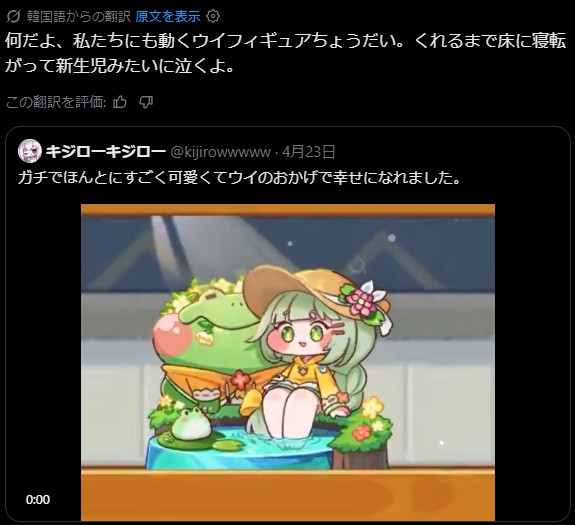Show the original text via 原文を表示
This screenshot has width=575, height=525.
pos(168,16)
